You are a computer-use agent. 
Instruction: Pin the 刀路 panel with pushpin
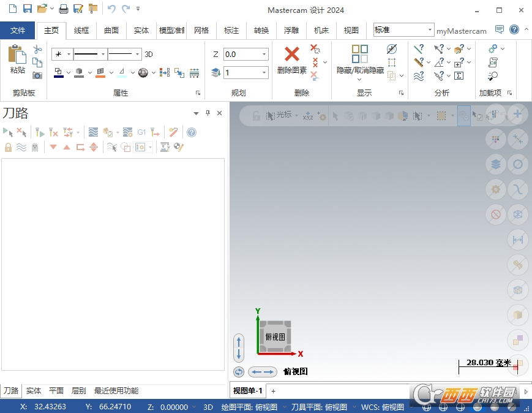point(208,113)
